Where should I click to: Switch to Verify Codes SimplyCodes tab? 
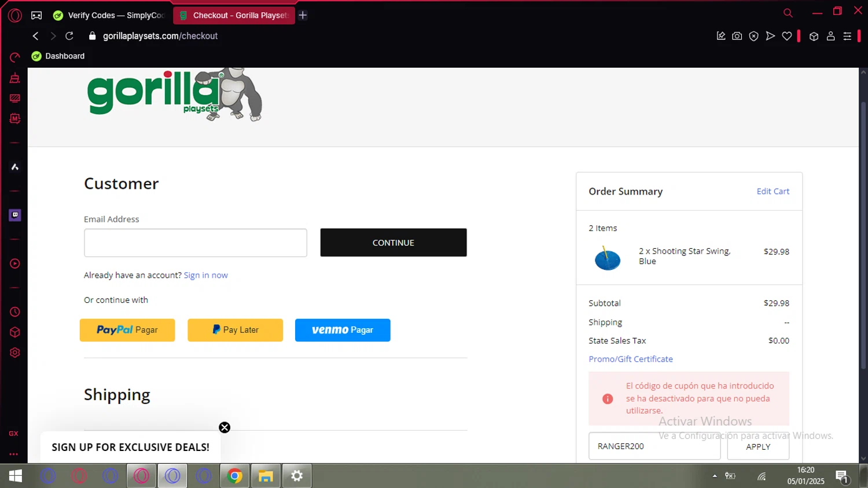[109, 16]
